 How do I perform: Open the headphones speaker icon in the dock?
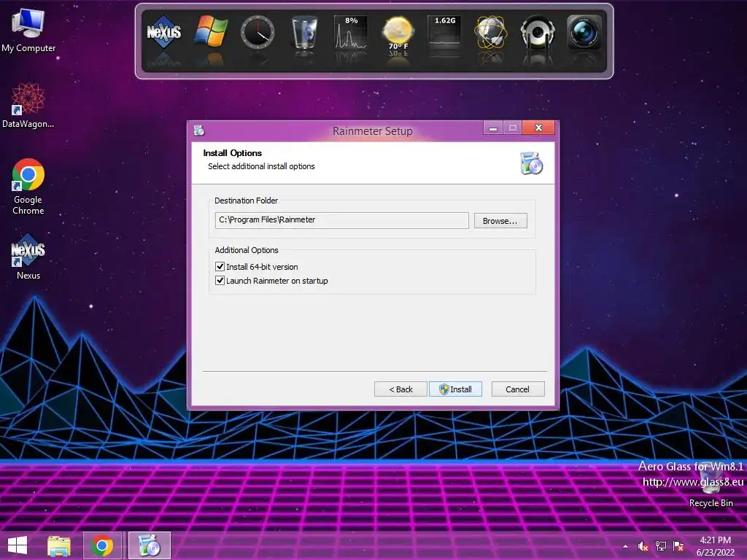point(538,32)
